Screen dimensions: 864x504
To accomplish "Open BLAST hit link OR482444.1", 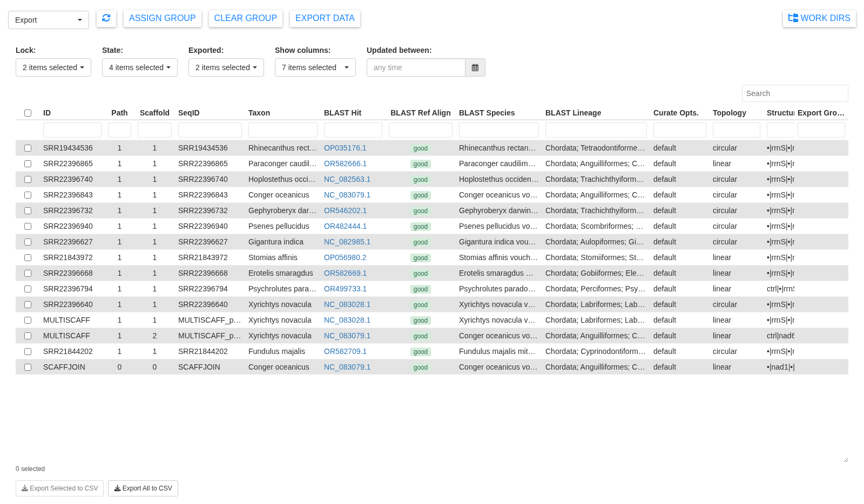I will click(345, 226).
